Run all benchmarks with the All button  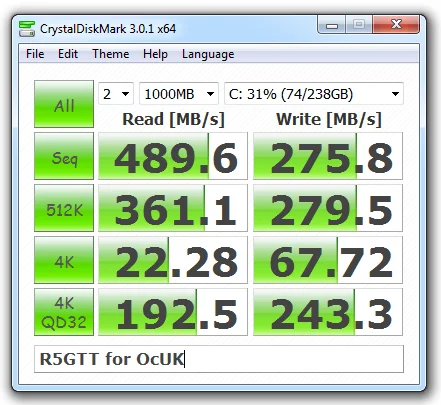(x=64, y=104)
